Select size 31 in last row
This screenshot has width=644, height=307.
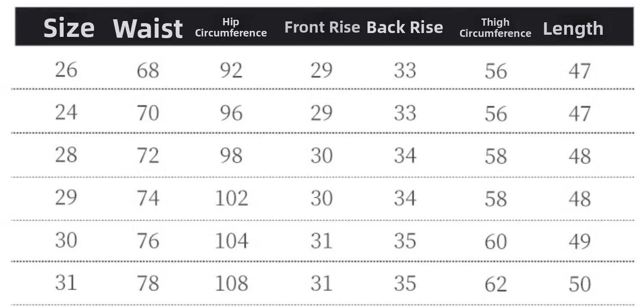(x=66, y=283)
